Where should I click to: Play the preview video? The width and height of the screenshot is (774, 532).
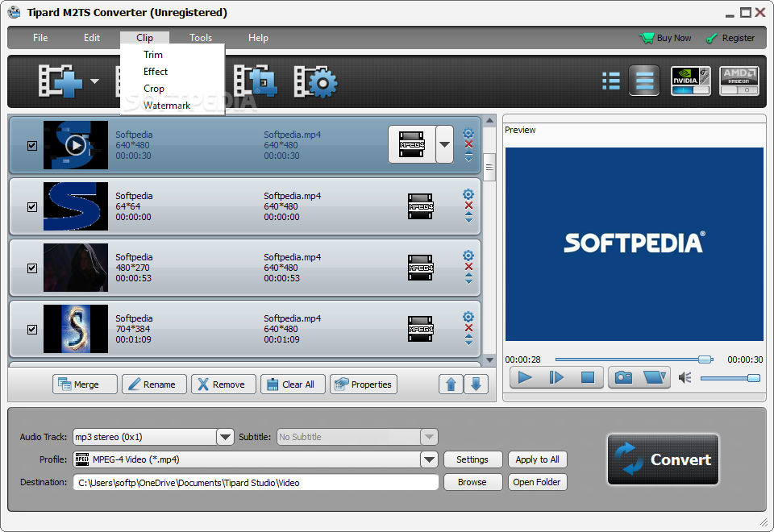[525, 377]
